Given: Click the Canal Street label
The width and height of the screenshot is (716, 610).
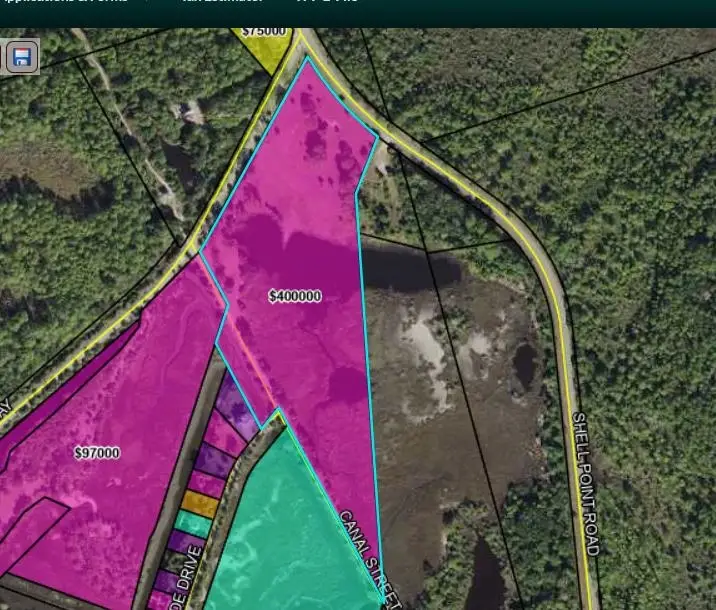Looking at the screenshot, I should 370,558.
